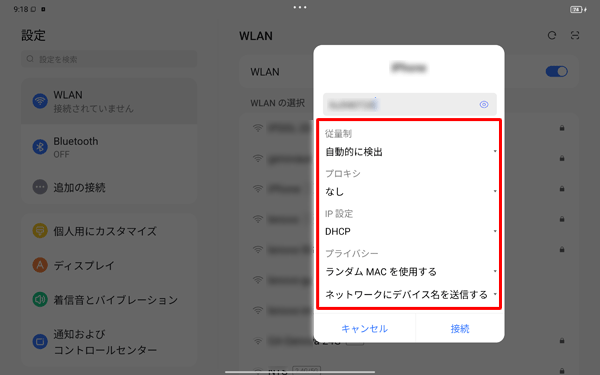The height and width of the screenshot is (375, 600).
Task: Open 個人用にカスタマイズ settings
Action: point(109,231)
